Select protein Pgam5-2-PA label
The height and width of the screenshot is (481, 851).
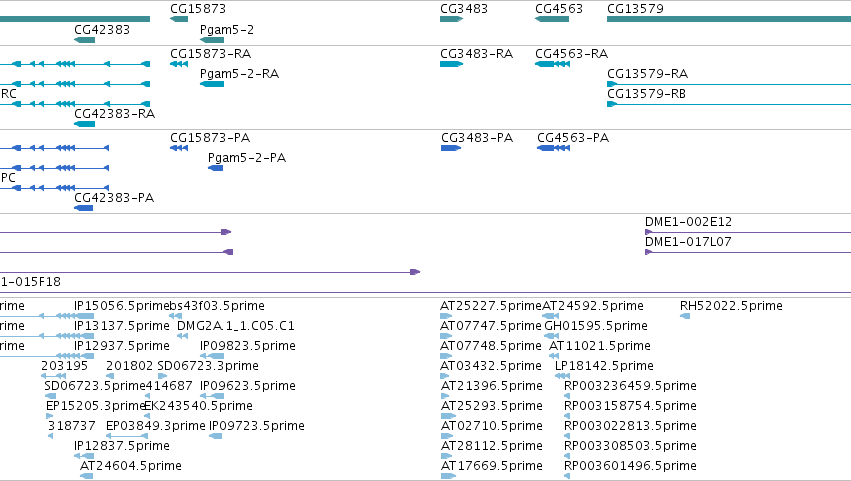click(247, 158)
